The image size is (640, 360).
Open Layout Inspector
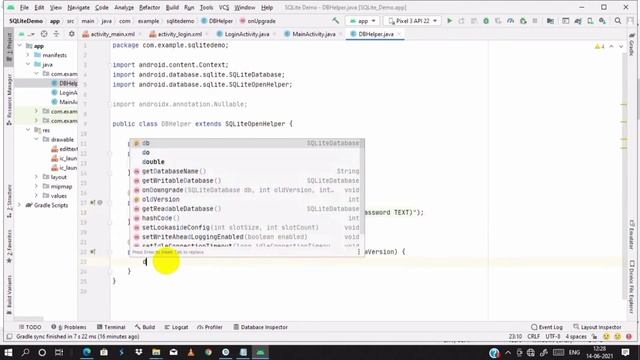pyautogui.click(x=597, y=327)
